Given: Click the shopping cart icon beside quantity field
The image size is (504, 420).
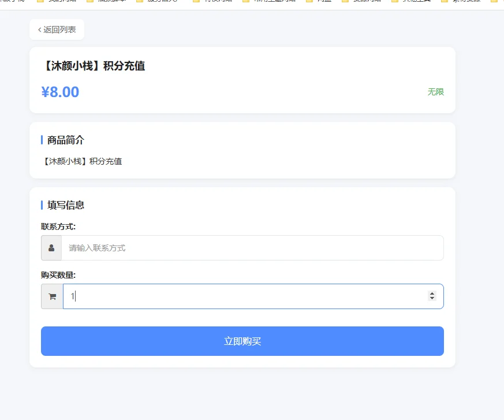Looking at the screenshot, I should point(51,296).
